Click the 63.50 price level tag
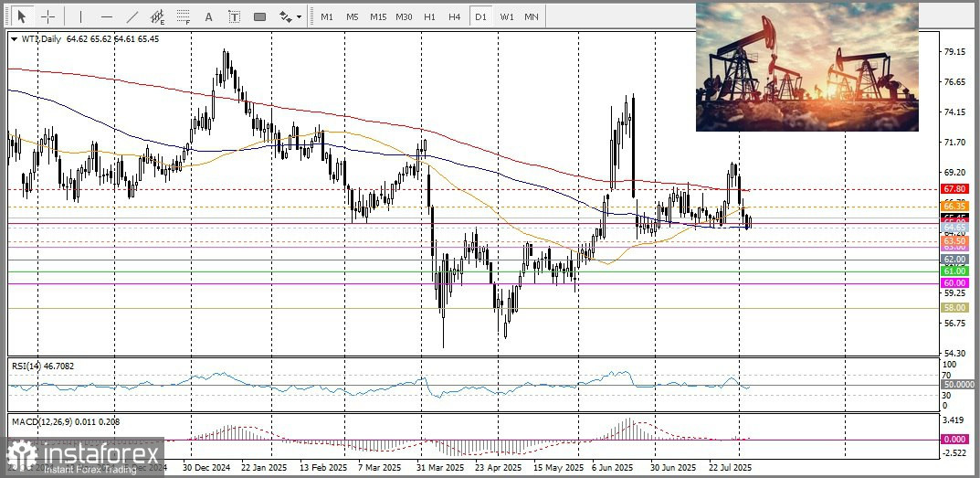 pyautogui.click(x=955, y=241)
